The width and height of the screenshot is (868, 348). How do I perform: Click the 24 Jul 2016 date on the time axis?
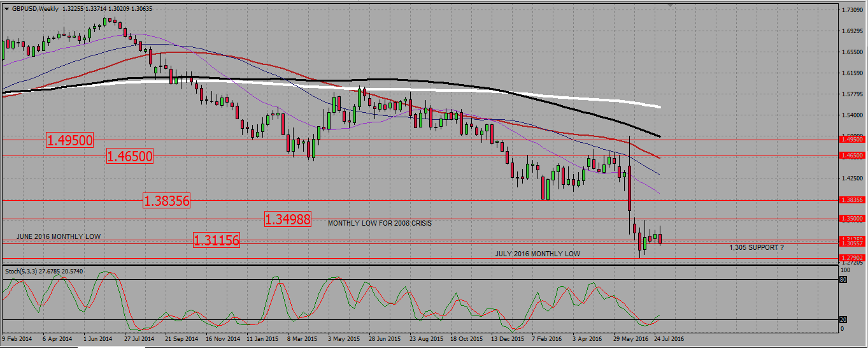(669, 339)
